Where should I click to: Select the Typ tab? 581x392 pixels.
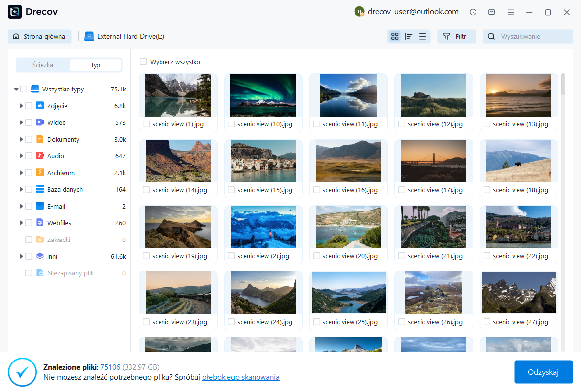tap(96, 65)
